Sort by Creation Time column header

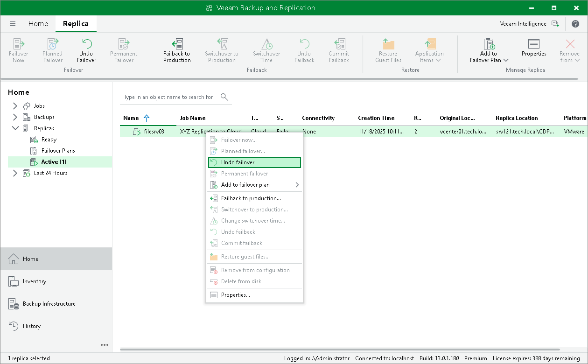point(376,118)
